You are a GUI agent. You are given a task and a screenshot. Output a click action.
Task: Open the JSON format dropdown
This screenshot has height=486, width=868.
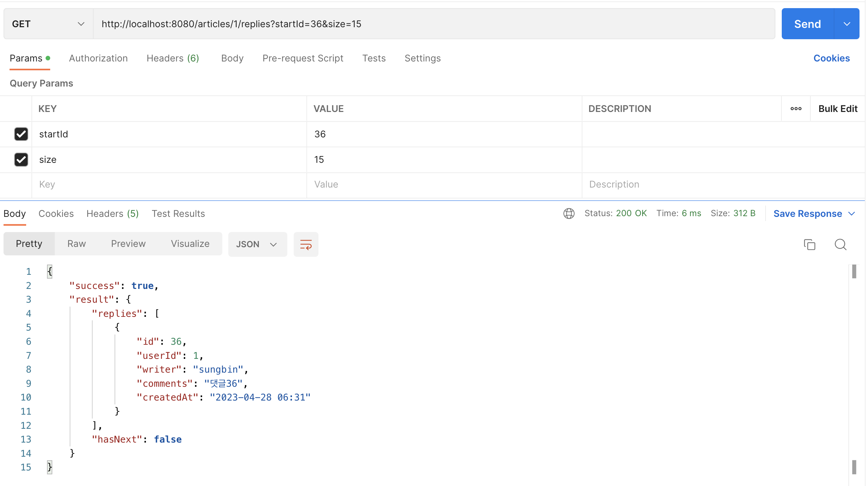(257, 244)
